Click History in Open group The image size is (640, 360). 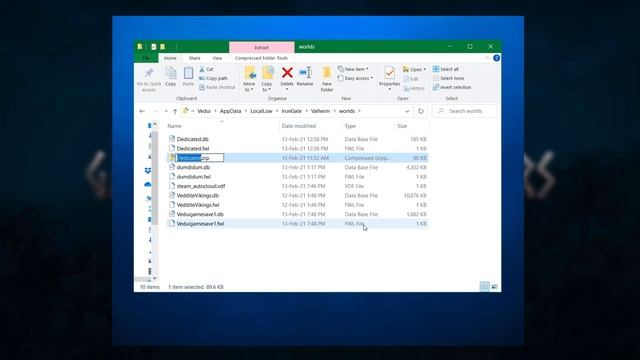point(414,88)
